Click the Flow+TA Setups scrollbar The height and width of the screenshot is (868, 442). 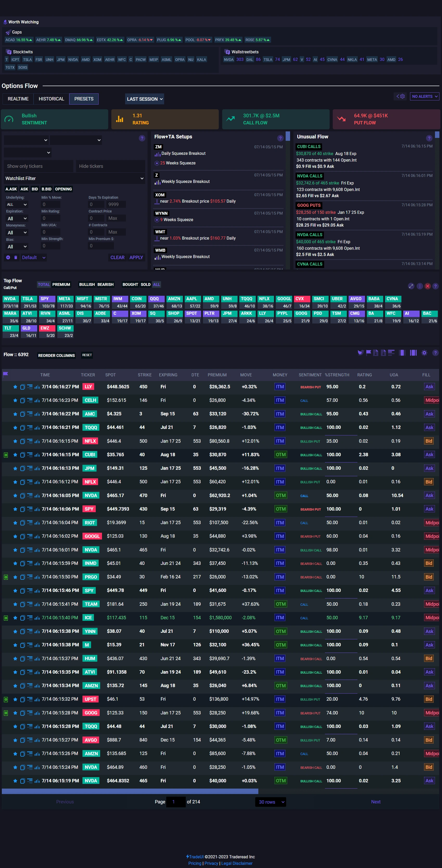point(288,136)
